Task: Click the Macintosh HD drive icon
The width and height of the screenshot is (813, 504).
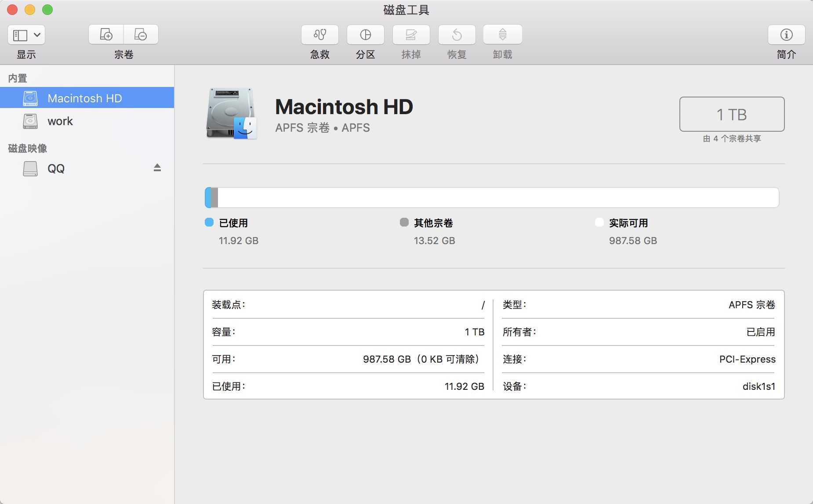Action: click(x=232, y=114)
